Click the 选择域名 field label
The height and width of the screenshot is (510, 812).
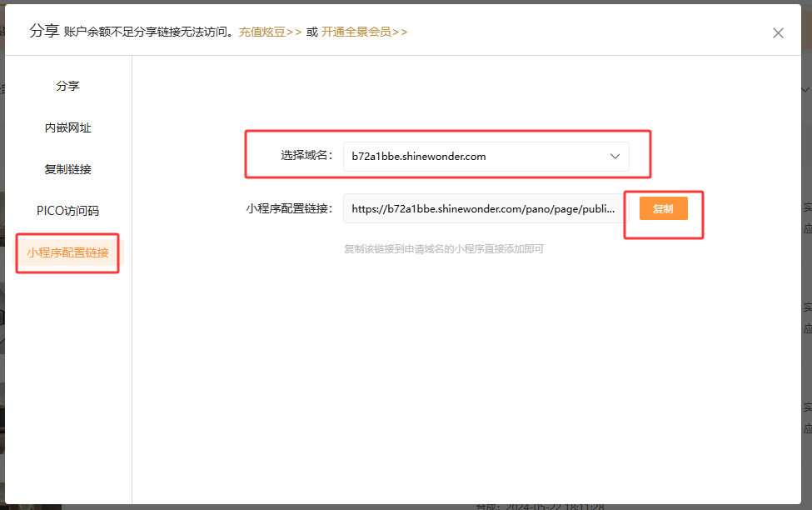point(307,156)
